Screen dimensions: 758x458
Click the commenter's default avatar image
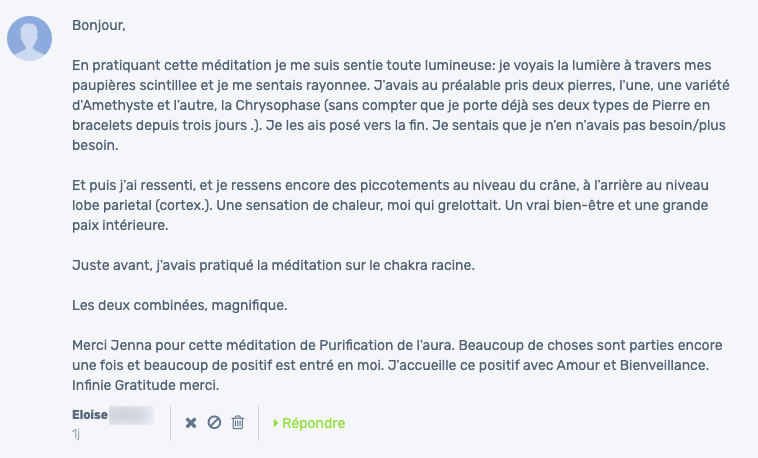[x=29, y=38]
